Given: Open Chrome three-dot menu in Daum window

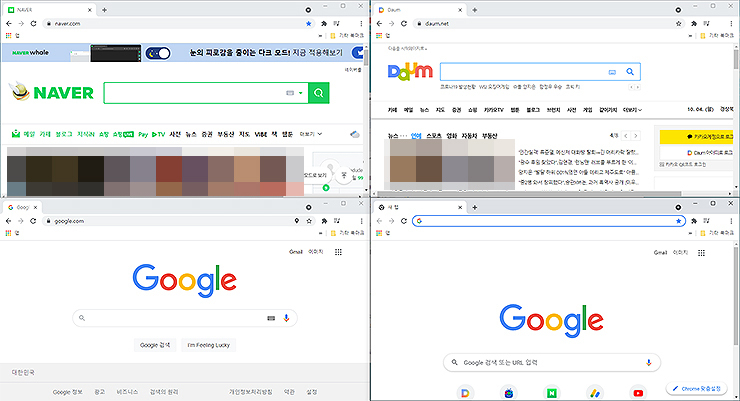Looking at the screenshot, I should (x=731, y=23).
